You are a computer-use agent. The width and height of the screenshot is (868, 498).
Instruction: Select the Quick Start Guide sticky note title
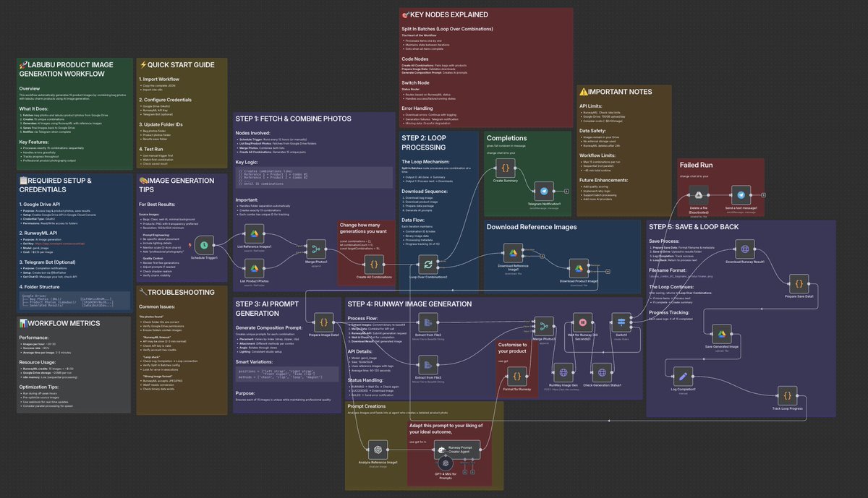[x=176, y=65]
